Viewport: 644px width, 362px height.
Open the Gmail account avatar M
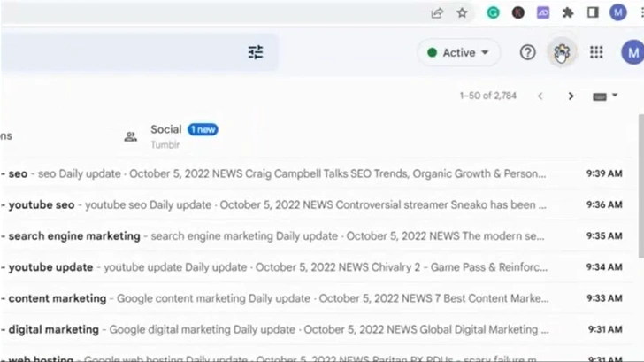(x=632, y=52)
